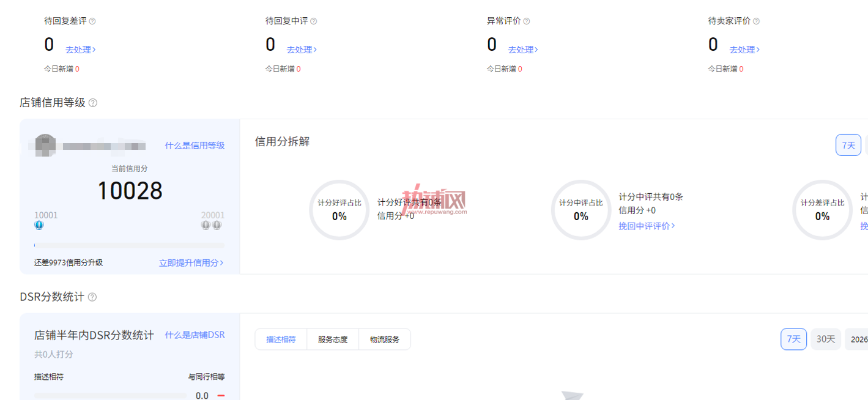Click help icon beside 待卖家评价

click(756, 21)
